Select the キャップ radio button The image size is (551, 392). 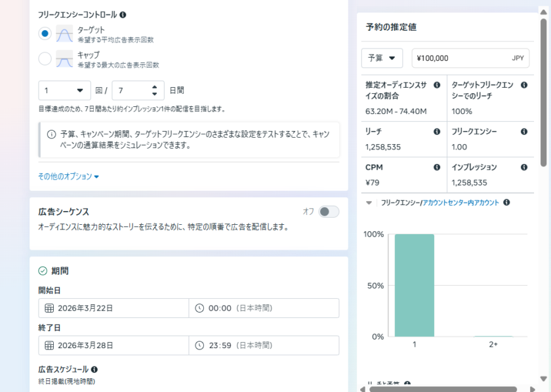click(x=45, y=59)
